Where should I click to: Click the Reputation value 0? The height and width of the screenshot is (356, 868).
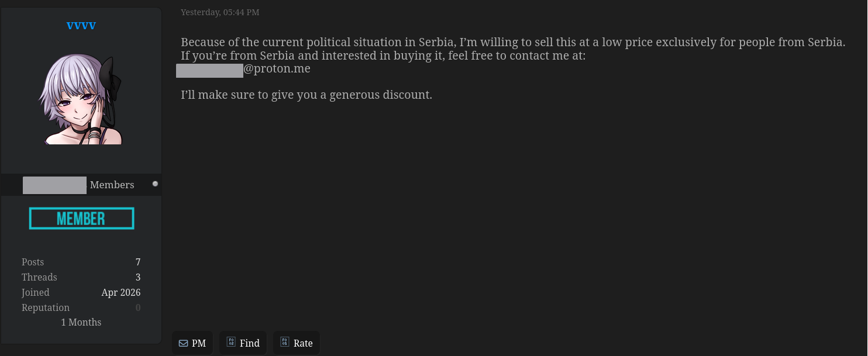[138, 307]
